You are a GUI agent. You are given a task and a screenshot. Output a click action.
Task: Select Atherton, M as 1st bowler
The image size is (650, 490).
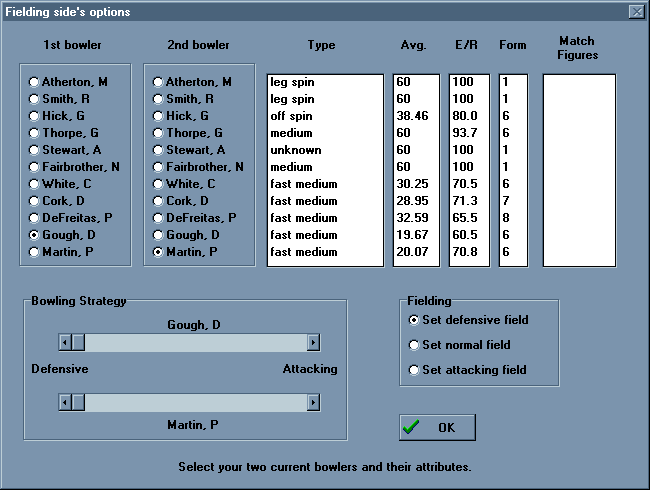pyautogui.click(x=35, y=82)
